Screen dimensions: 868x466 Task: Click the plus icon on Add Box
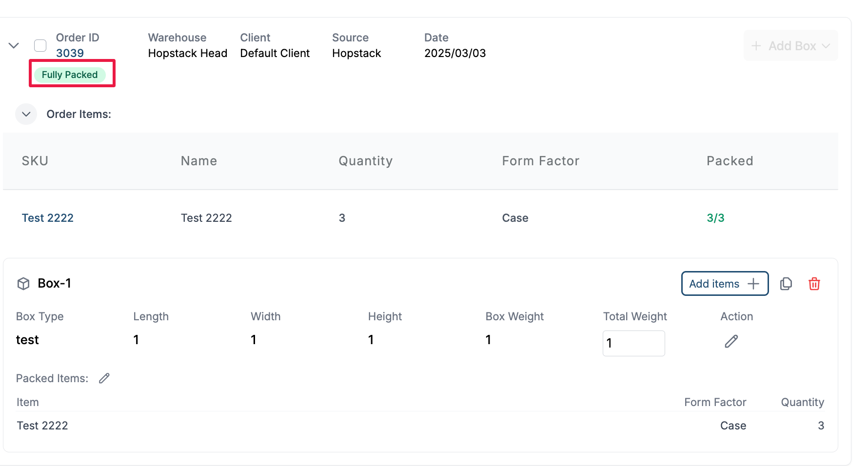[756, 46]
